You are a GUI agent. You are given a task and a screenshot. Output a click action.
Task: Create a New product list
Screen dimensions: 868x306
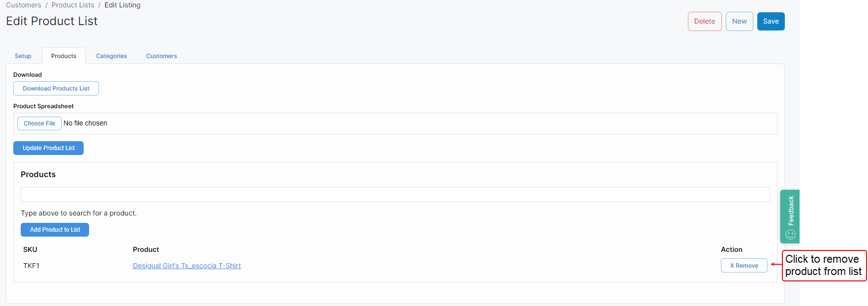pos(739,21)
